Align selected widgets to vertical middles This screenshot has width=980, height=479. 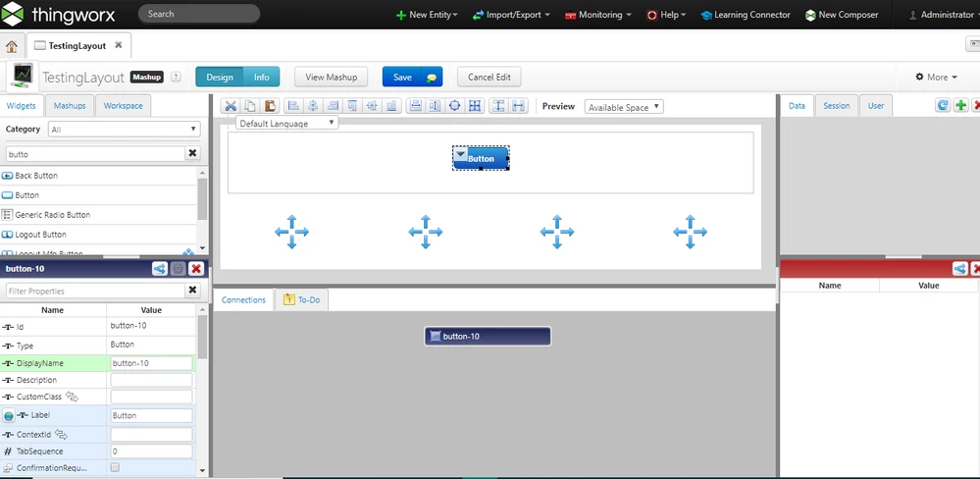pos(372,106)
